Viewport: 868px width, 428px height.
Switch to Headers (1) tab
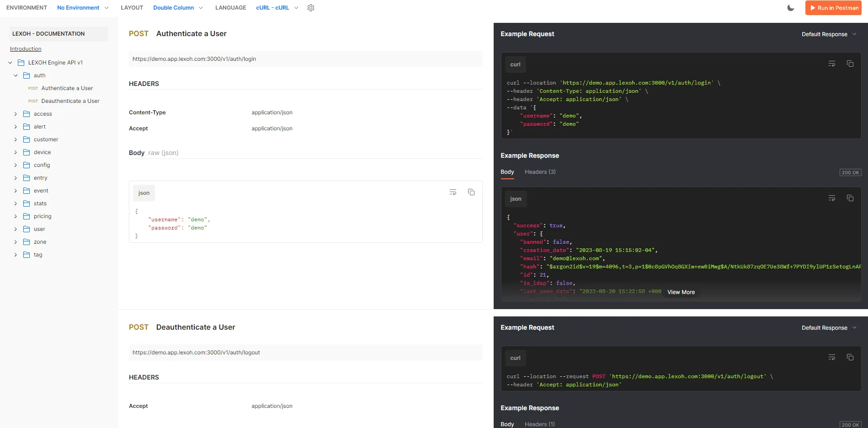(x=540, y=424)
